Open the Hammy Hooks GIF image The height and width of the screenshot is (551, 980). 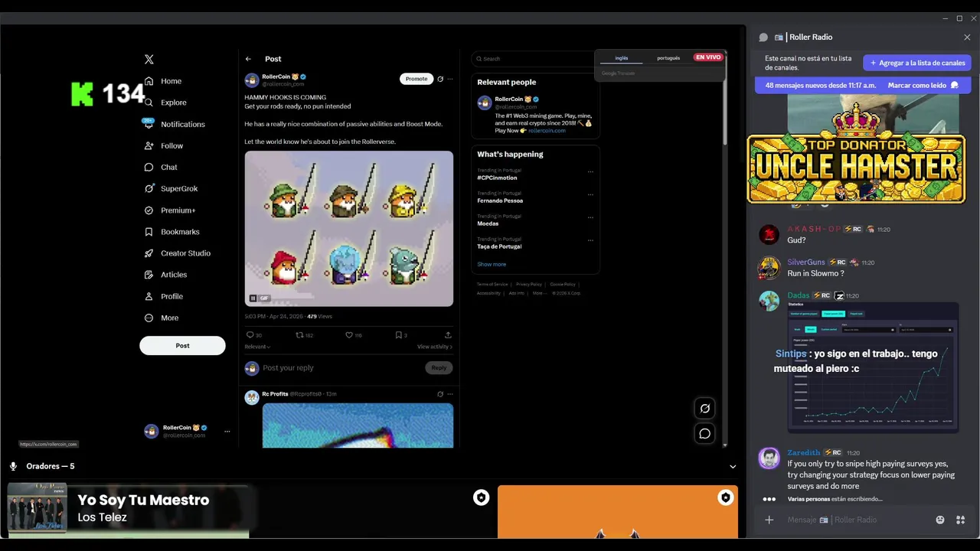click(x=349, y=228)
